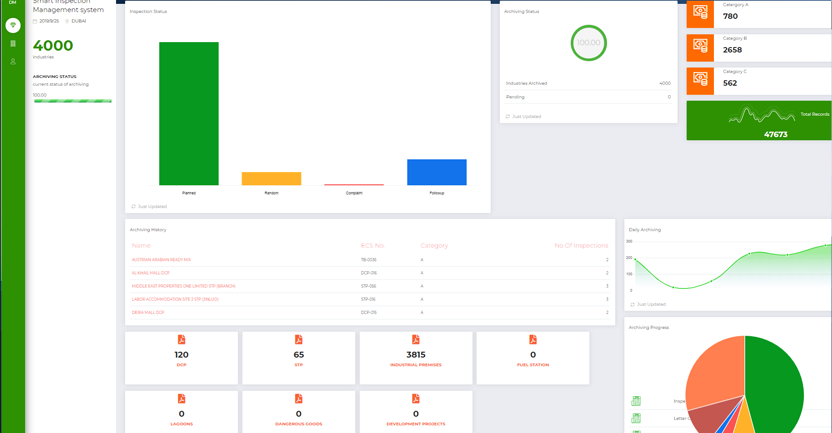Screen dimensions: 832x433
Task: Click the orange Category A icon
Action: [x=700, y=13]
